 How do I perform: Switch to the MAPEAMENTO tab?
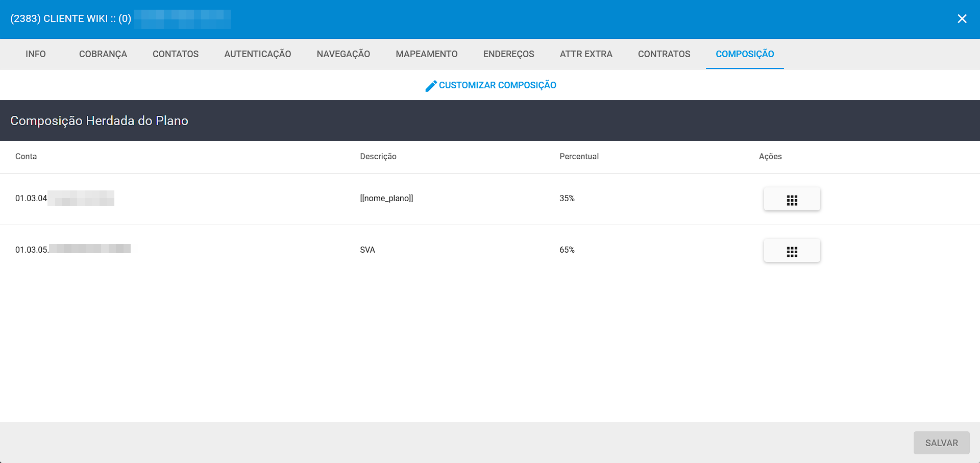tap(427, 54)
